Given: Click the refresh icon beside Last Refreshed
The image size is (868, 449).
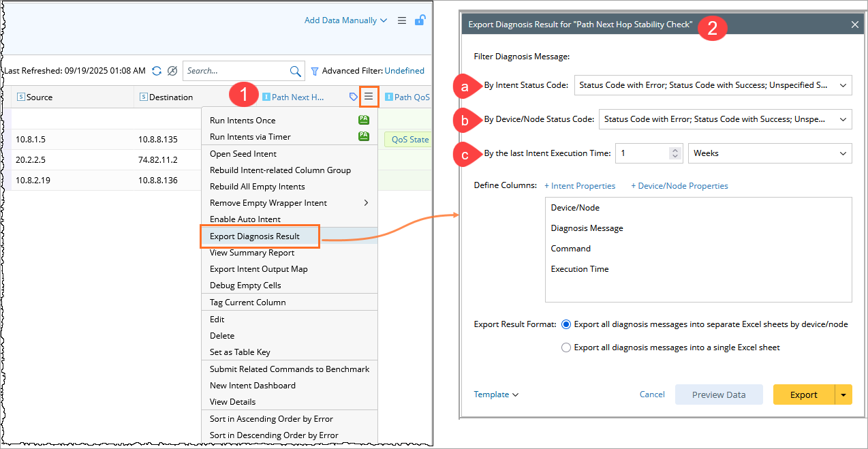Looking at the screenshot, I should tap(157, 71).
